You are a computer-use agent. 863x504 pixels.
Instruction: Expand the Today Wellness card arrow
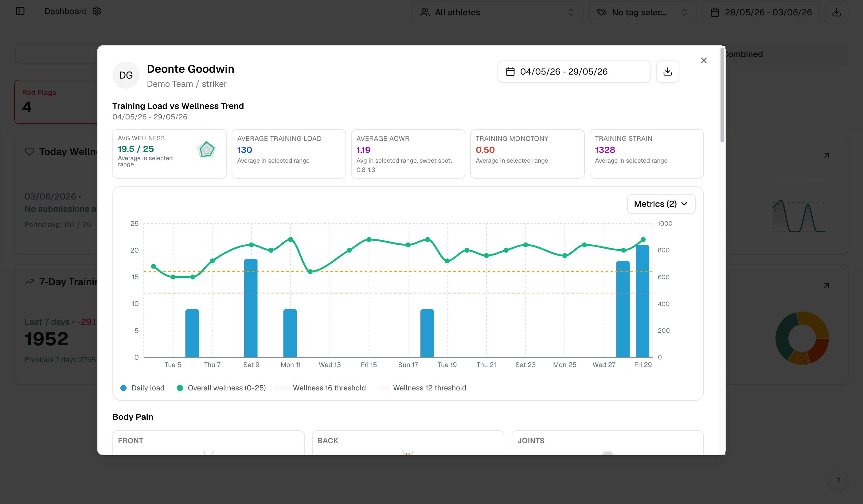[827, 155]
